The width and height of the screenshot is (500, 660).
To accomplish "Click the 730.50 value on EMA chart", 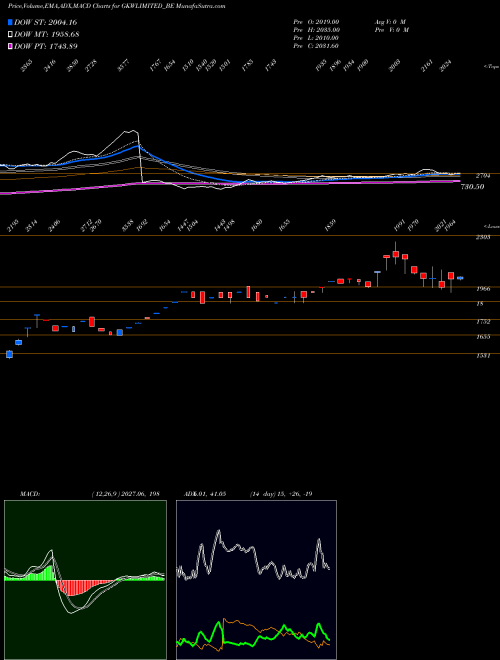I will 473,186.
